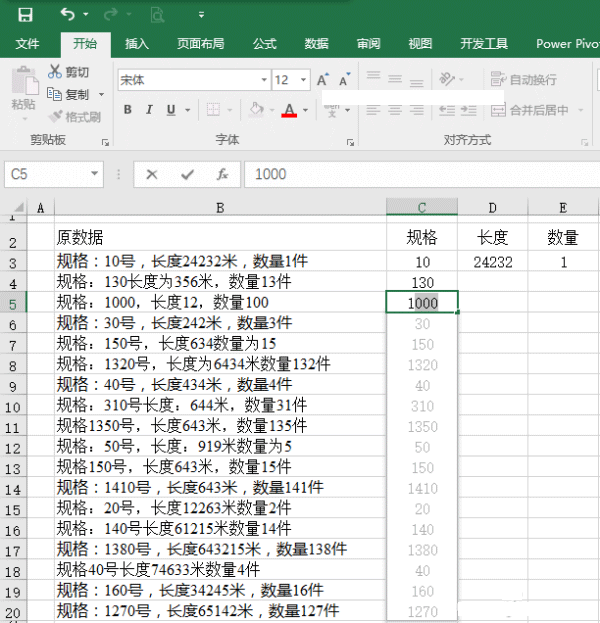Open the 合并后居中 dropdown arrow
The width and height of the screenshot is (600, 623).
(581, 110)
